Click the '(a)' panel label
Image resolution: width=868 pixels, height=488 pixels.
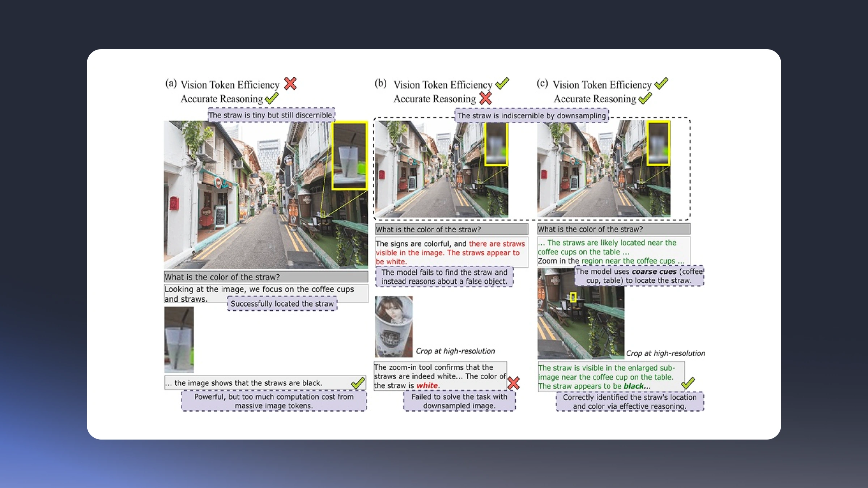click(x=171, y=84)
